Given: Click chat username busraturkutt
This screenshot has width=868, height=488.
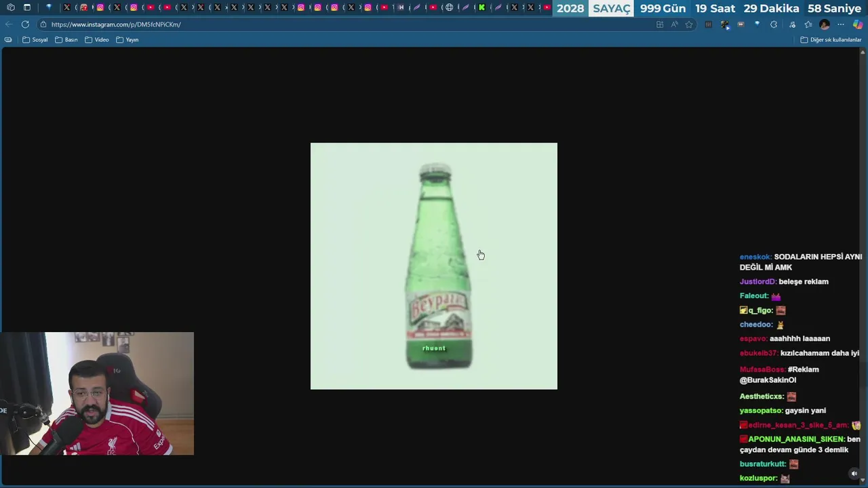Looking at the screenshot, I should [x=763, y=464].
